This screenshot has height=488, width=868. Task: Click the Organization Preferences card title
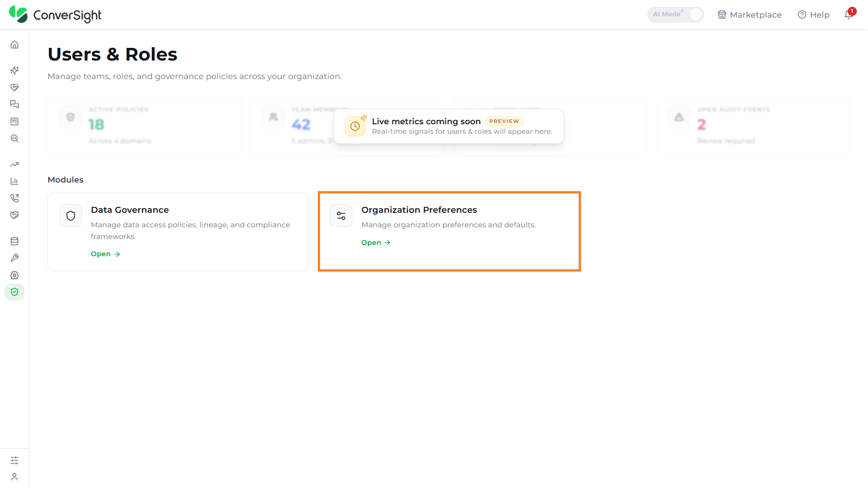419,210
